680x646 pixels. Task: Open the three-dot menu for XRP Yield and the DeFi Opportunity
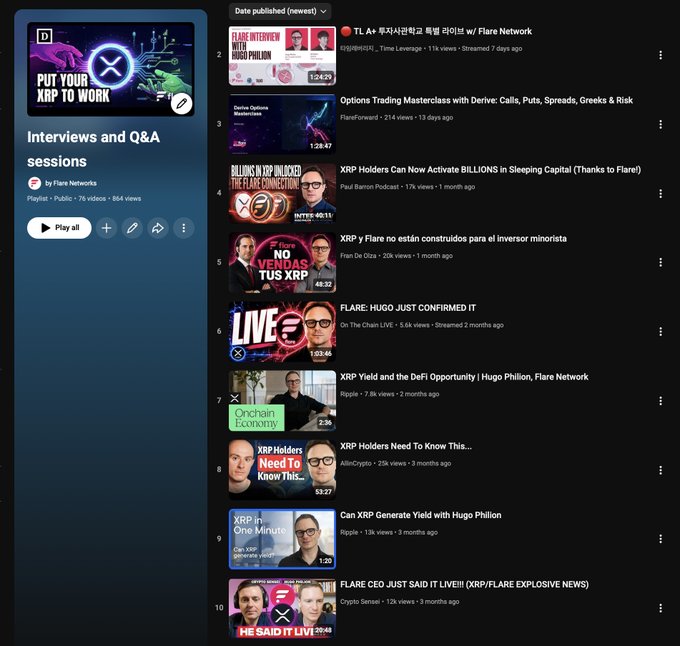click(660, 401)
